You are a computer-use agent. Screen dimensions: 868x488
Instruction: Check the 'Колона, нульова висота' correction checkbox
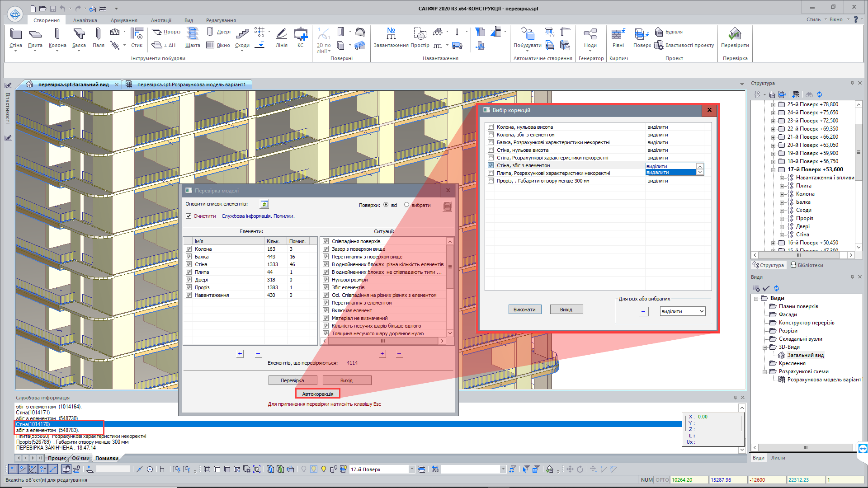pyautogui.click(x=491, y=127)
